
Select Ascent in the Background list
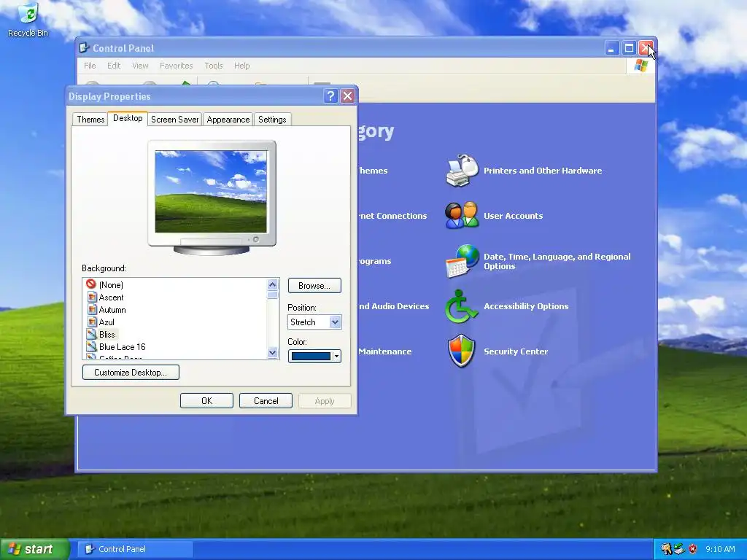point(111,297)
